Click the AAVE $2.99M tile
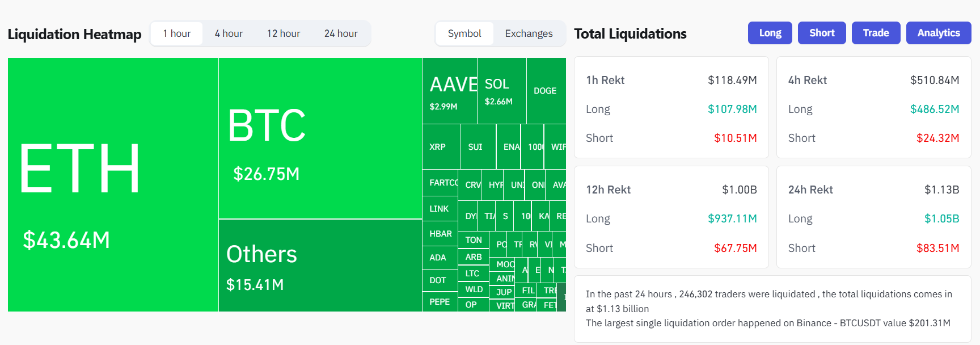Screen dimensions: 980x345 449,91
